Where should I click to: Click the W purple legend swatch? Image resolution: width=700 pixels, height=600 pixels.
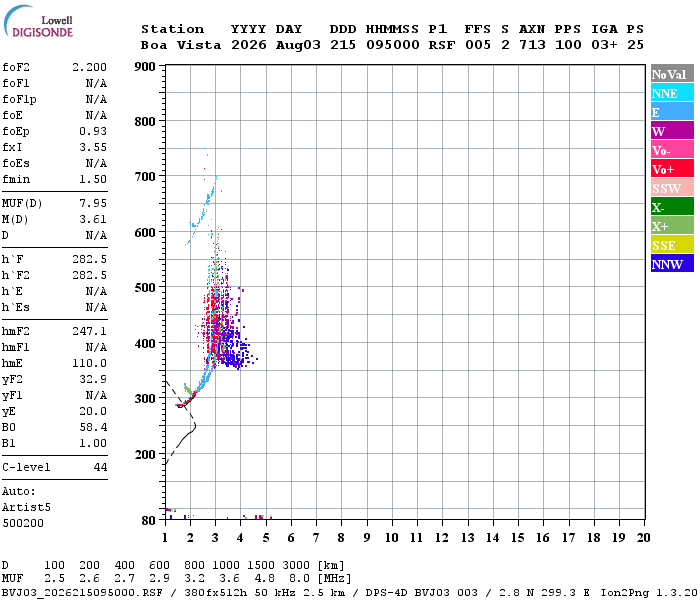coord(672,131)
